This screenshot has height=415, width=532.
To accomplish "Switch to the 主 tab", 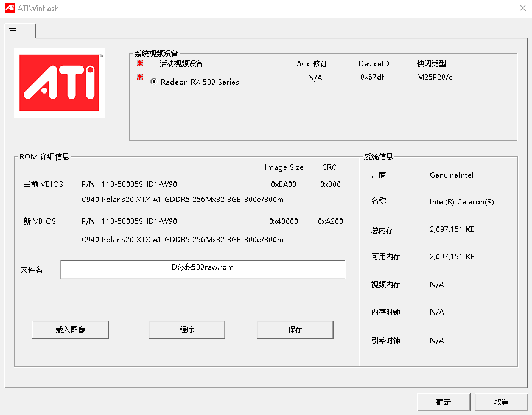I will pos(19,30).
